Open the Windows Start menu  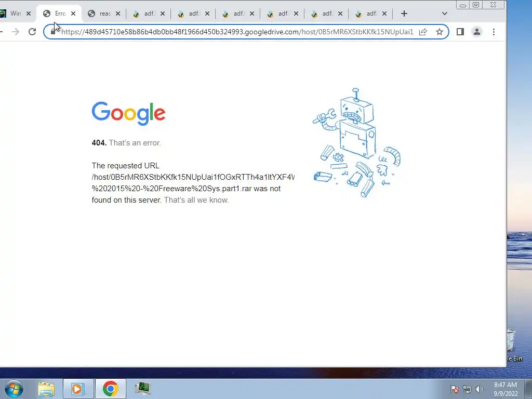[14, 389]
